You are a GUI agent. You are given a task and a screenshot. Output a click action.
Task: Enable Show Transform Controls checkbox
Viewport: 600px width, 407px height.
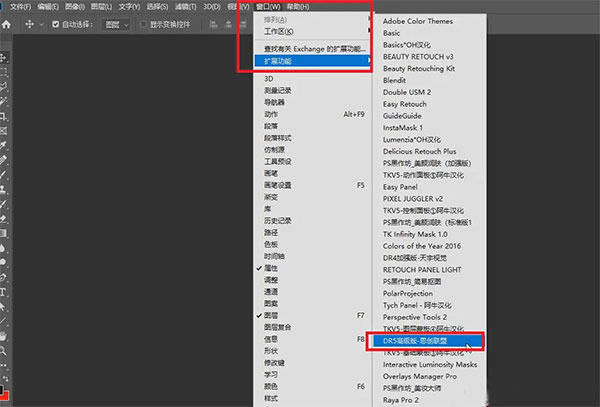[x=142, y=21]
